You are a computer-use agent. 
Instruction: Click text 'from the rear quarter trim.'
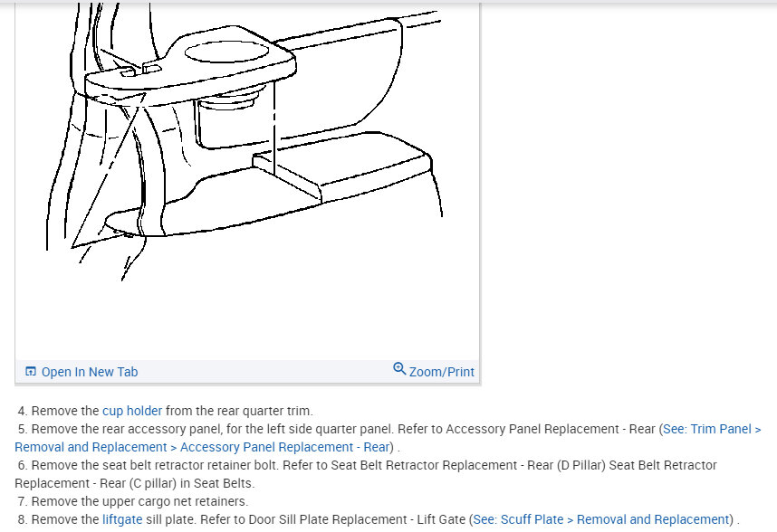pos(239,411)
